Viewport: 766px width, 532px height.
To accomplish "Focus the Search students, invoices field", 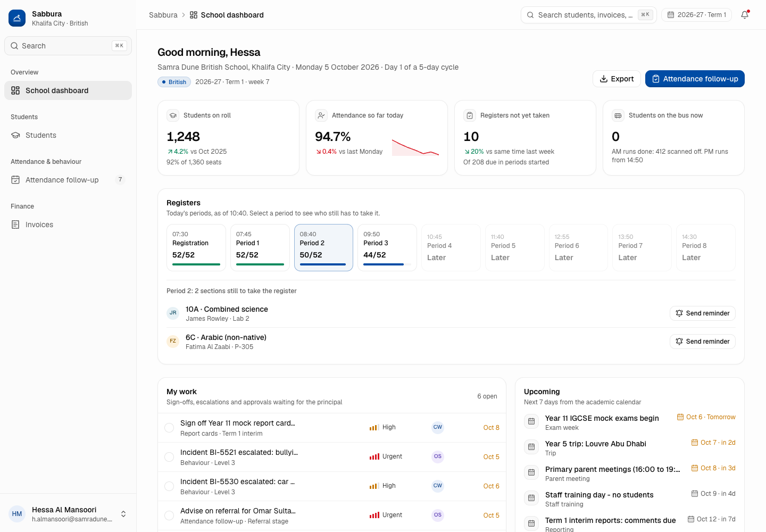I will [589, 15].
